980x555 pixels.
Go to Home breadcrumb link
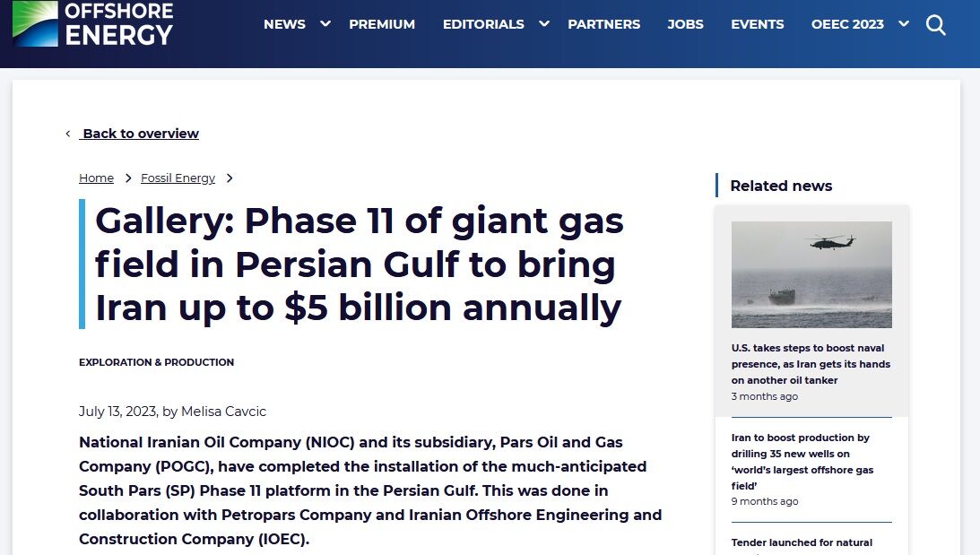coord(96,178)
